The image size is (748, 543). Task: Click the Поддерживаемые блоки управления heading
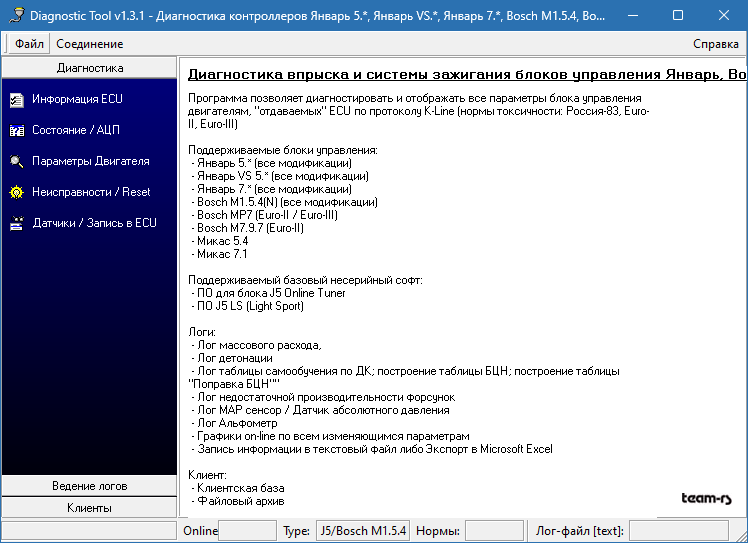point(283,150)
